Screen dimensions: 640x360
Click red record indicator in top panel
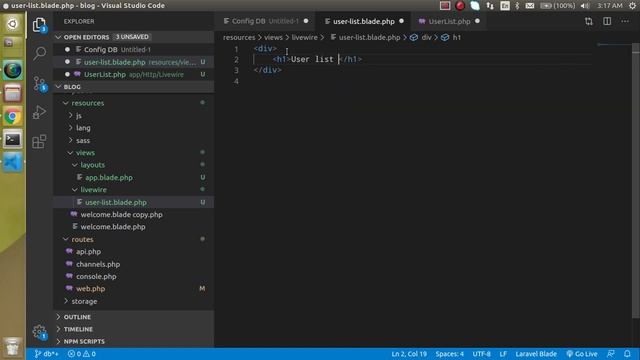pos(460,6)
